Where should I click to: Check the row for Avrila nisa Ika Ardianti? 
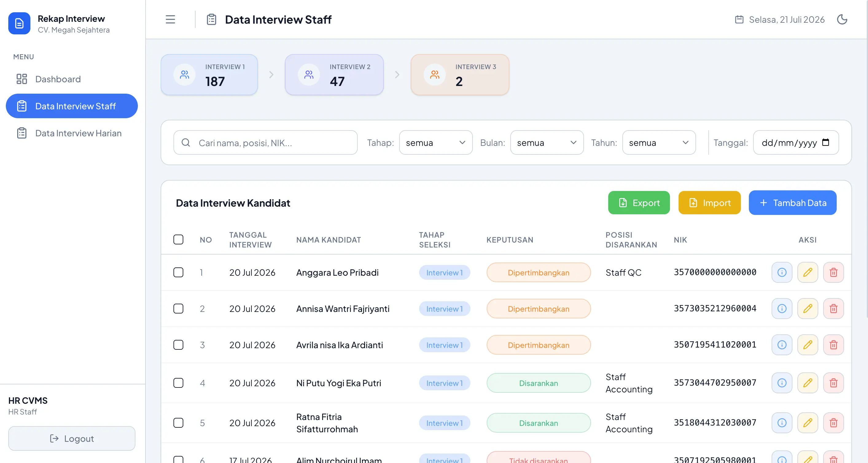pos(178,345)
